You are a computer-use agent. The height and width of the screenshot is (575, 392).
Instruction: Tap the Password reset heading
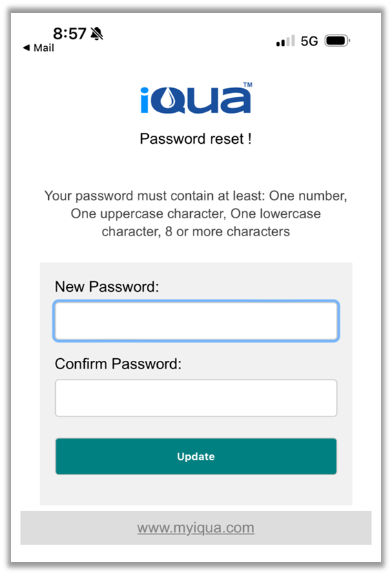pos(196,138)
